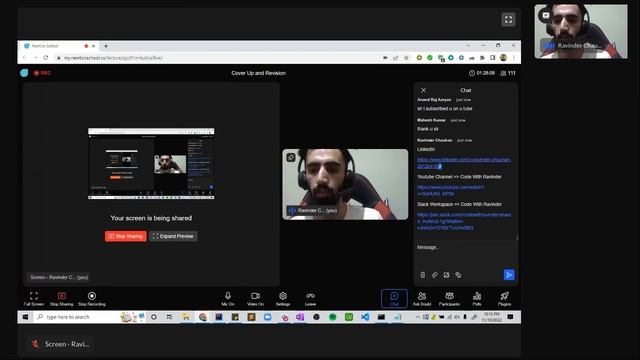Close the Chat panel
The height and width of the screenshot is (360, 640).
(424, 90)
